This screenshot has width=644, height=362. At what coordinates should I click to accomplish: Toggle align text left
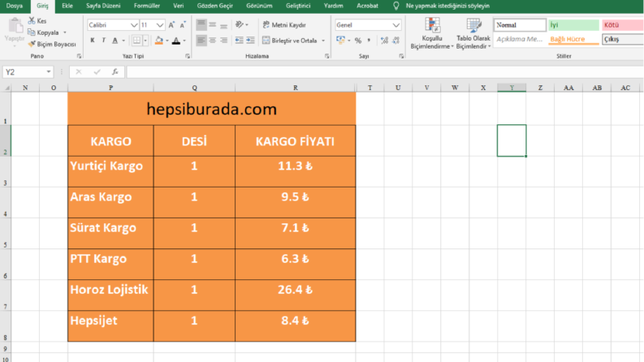(x=201, y=41)
